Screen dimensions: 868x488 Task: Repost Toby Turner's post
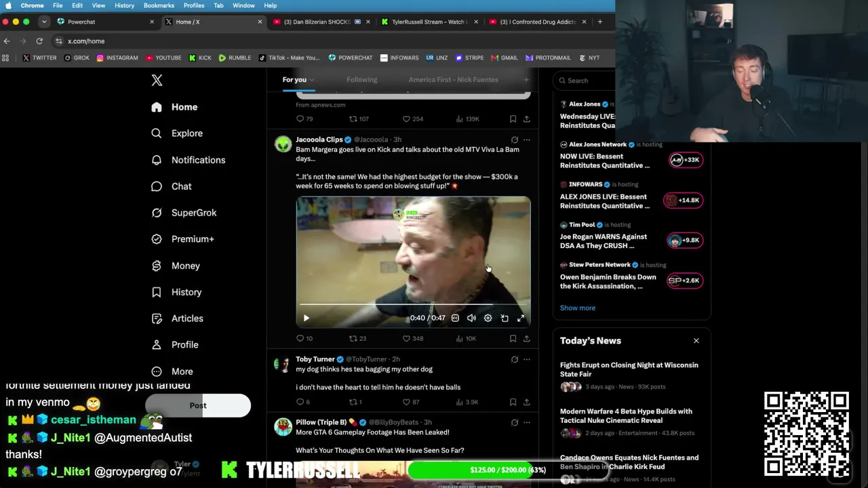[355, 402]
